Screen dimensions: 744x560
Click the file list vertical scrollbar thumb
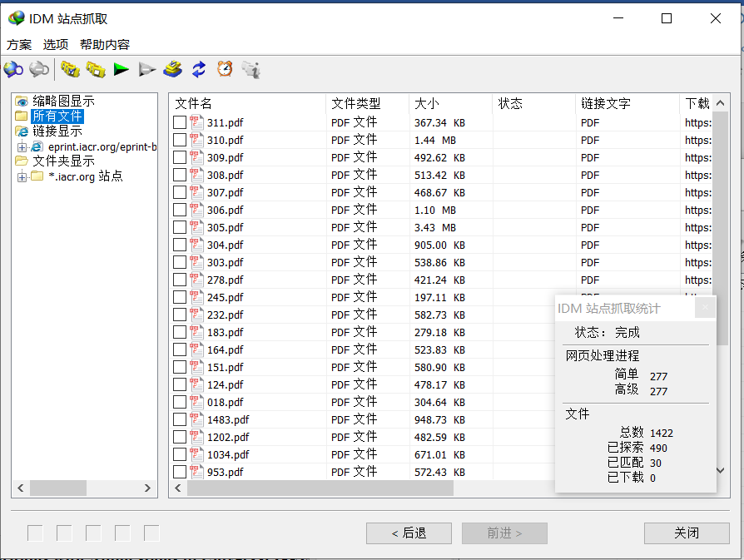pyautogui.click(x=720, y=228)
